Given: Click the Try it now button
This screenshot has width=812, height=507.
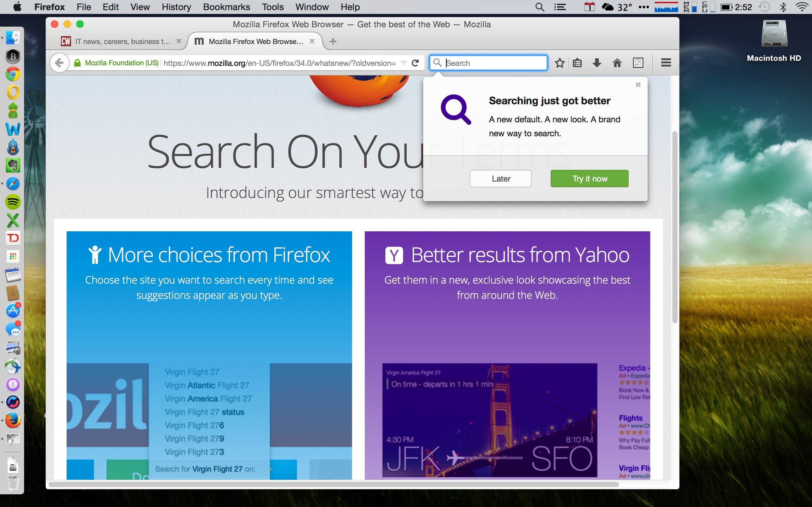Looking at the screenshot, I should point(589,178).
